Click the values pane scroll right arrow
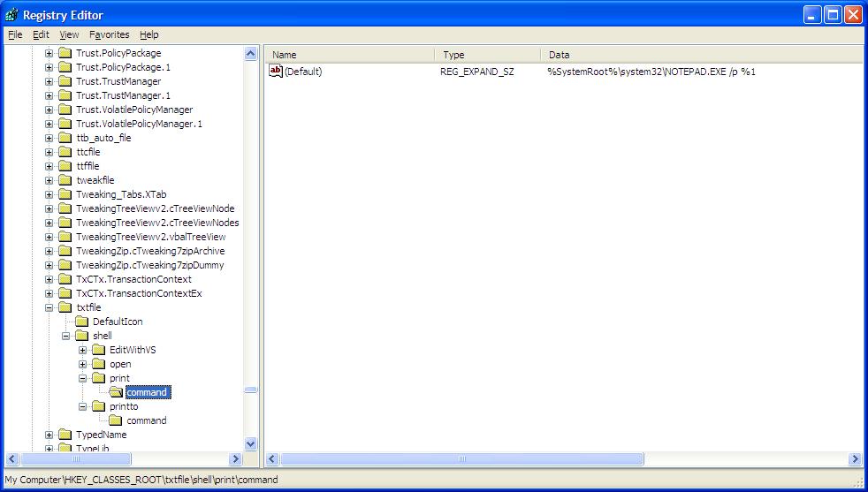The width and height of the screenshot is (868, 492). pyautogui.click(x=855, y=459)
